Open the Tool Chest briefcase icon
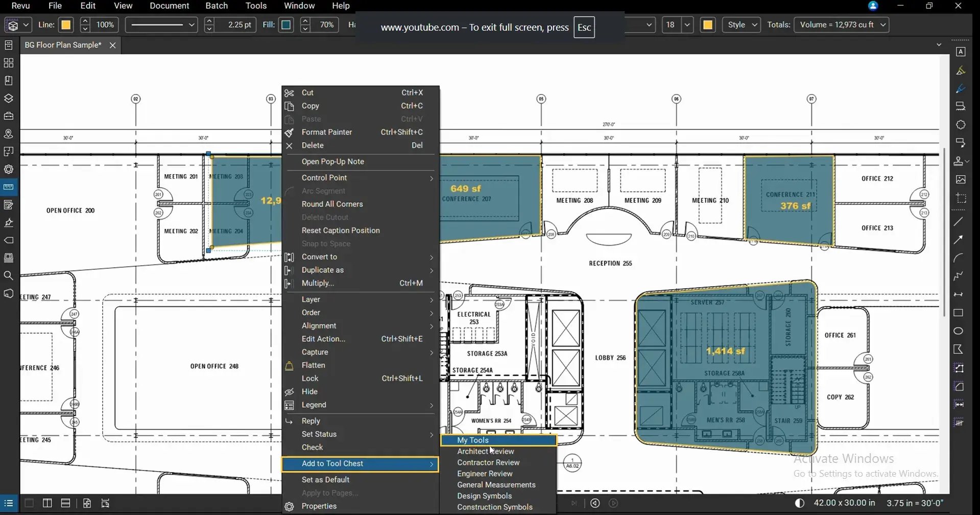Screen dimensions: 980x515 pos(9,116)
